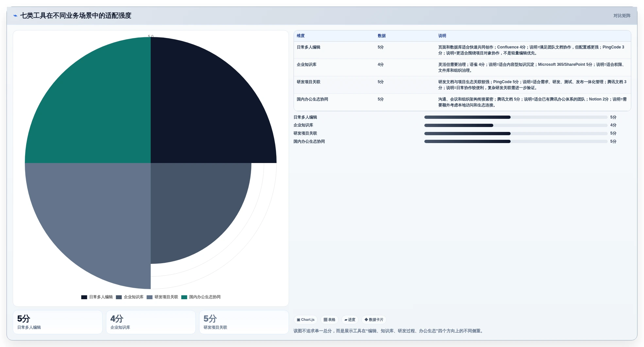Image resolution: width=644 pixels, height=347 pixels.
Task: Click the 研发项目关联 progress bar
Action: click(516, 134)
